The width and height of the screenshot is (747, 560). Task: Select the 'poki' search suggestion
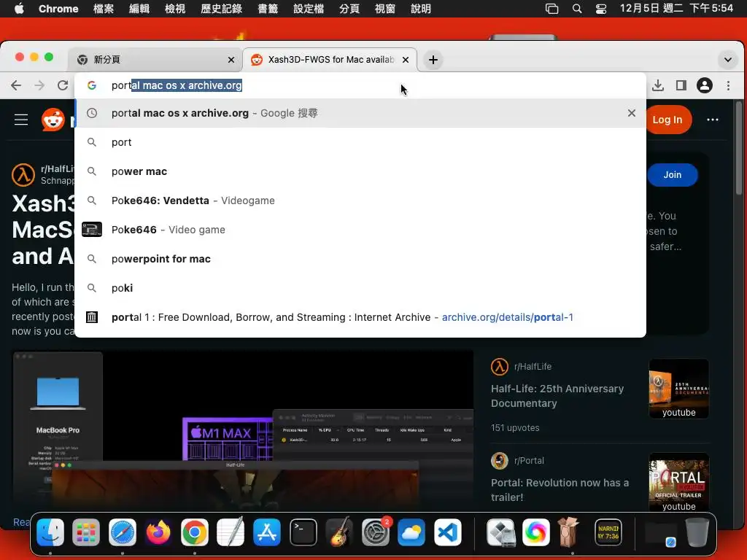tap(360, 288)
